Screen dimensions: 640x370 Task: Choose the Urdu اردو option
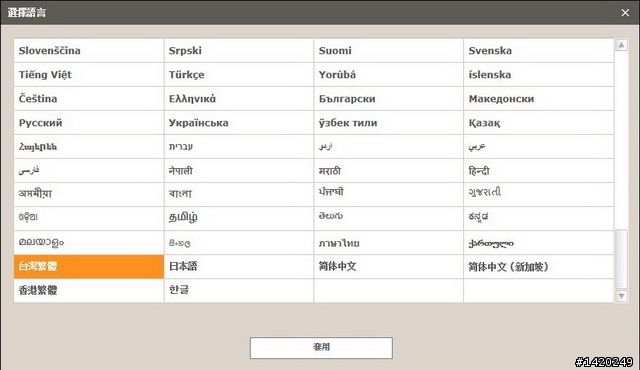click(x=389, y=147)
